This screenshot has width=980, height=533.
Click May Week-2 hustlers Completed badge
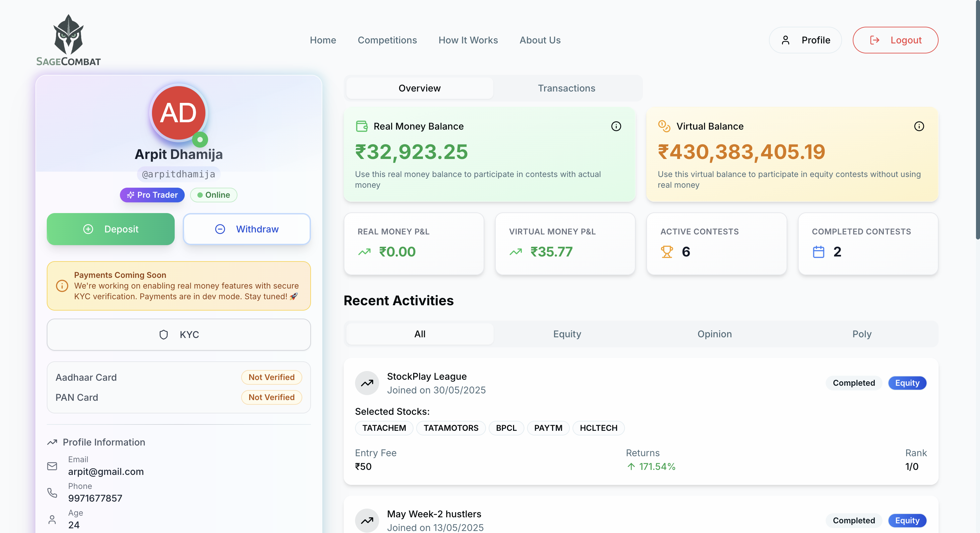pos(854,520)
